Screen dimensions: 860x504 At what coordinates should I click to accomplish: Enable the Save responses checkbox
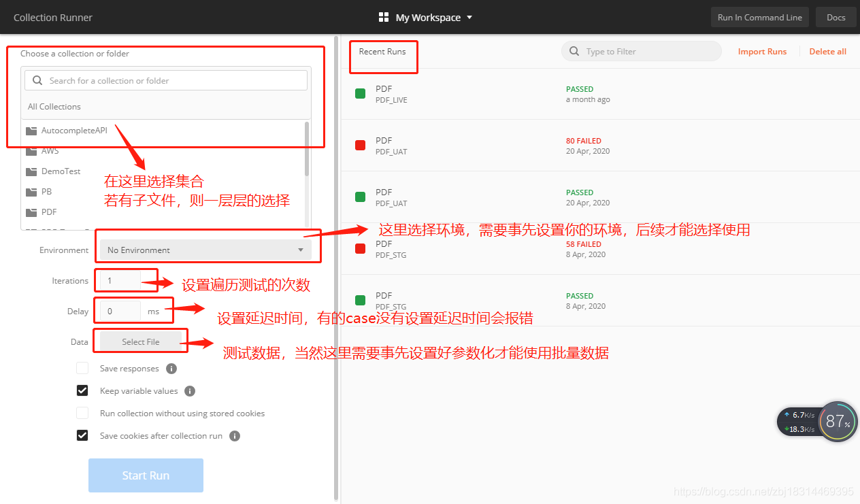click(x=82, y=368)
